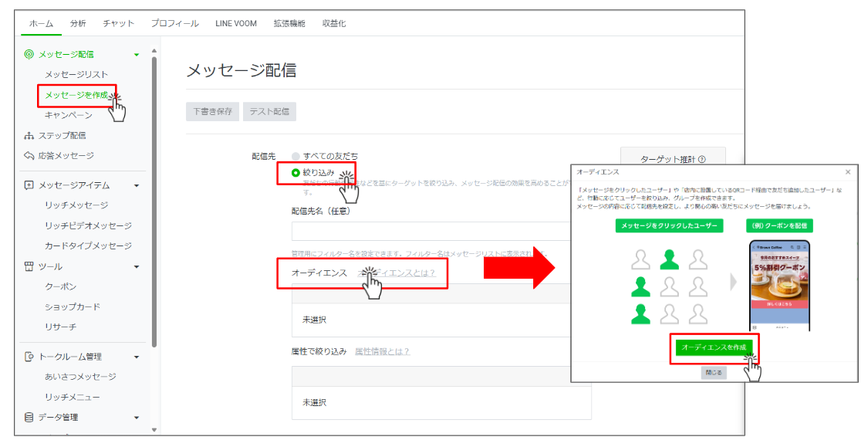Collapse the データ管理 section arrow

tap(137, 418)
